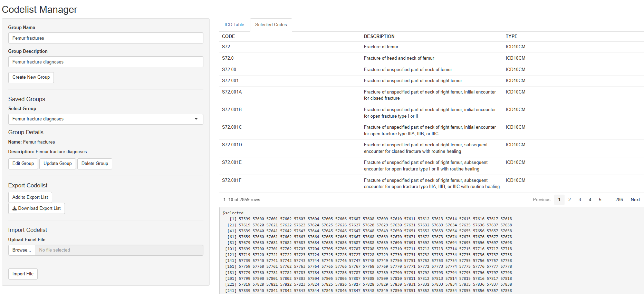The height and width of the screenshot is (294, 644).
Task: Focus the Group Name input field
Action: (x=106, y=38)
